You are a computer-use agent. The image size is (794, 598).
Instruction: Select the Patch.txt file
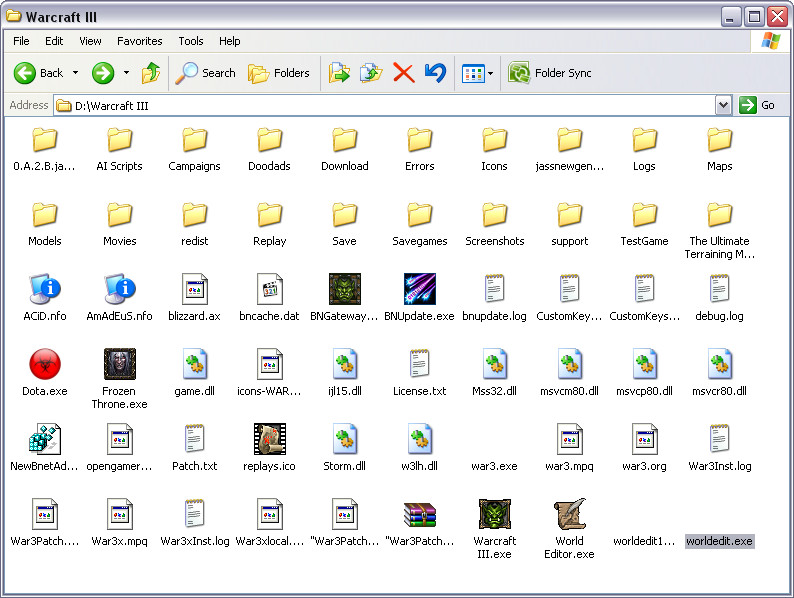point(194,448)
